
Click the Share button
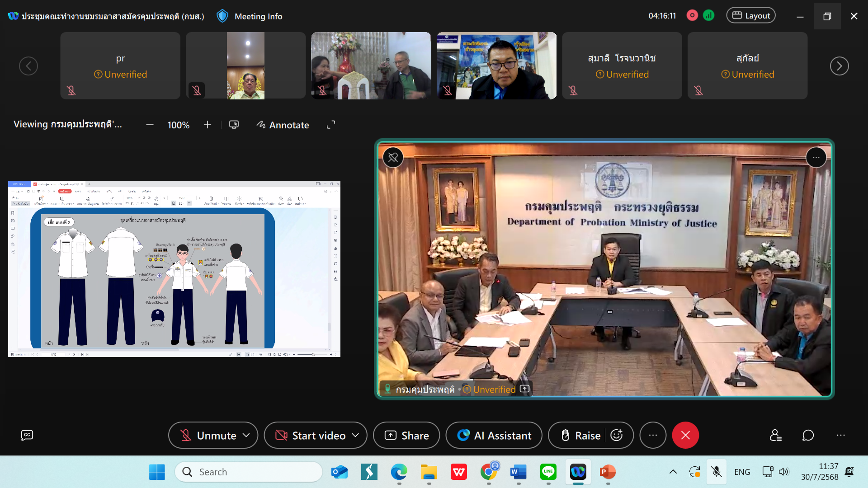(406, 435)
